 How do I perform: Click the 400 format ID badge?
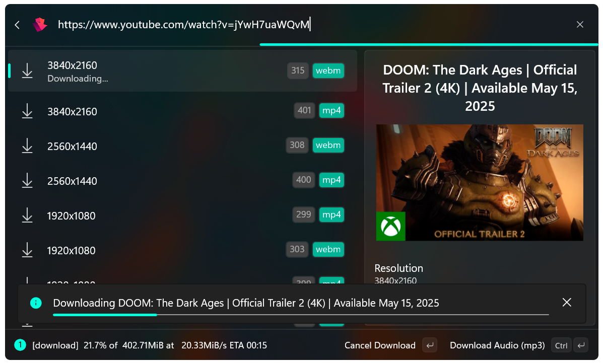click(x=303, y=180)
